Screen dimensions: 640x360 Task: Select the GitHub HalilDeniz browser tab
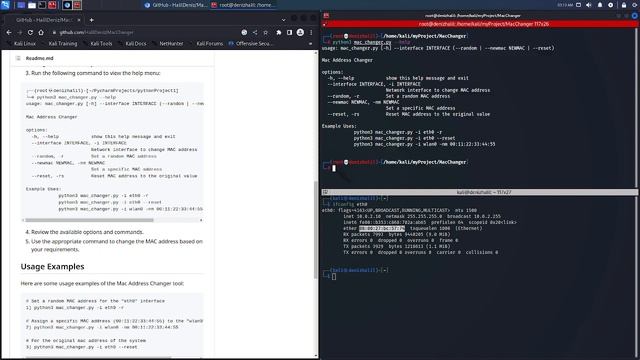click(x=44, y=20)
